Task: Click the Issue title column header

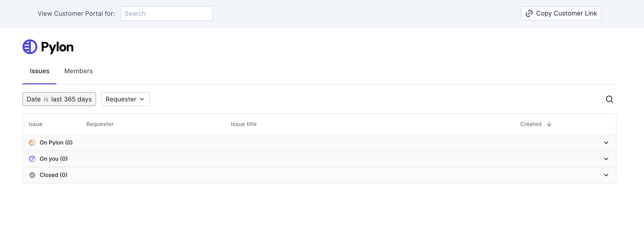Action: click(x=244, y=124)
